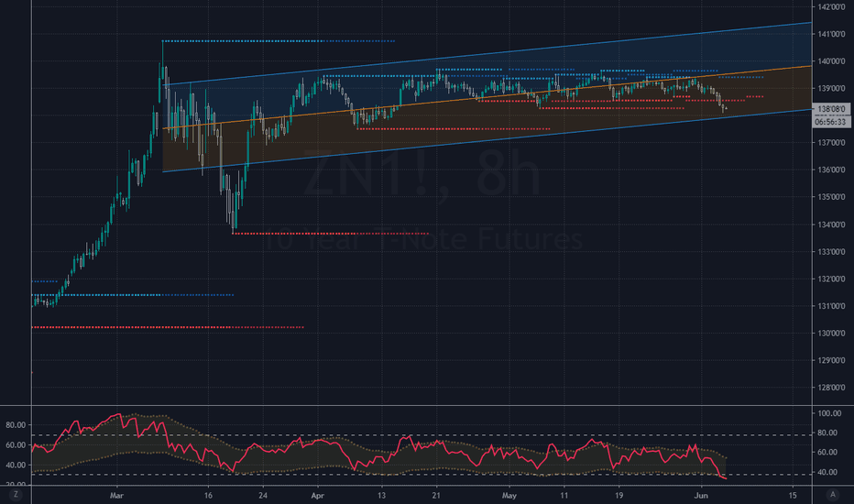The image size is (854, 504).
Task: Toggle auto-scale with the A button
Action: (832, 495)
